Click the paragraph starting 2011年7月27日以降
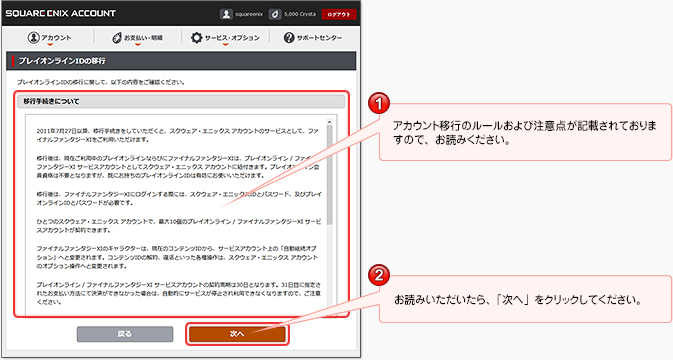673x360 pixels. pyautogui.click(x=177, y=135)
